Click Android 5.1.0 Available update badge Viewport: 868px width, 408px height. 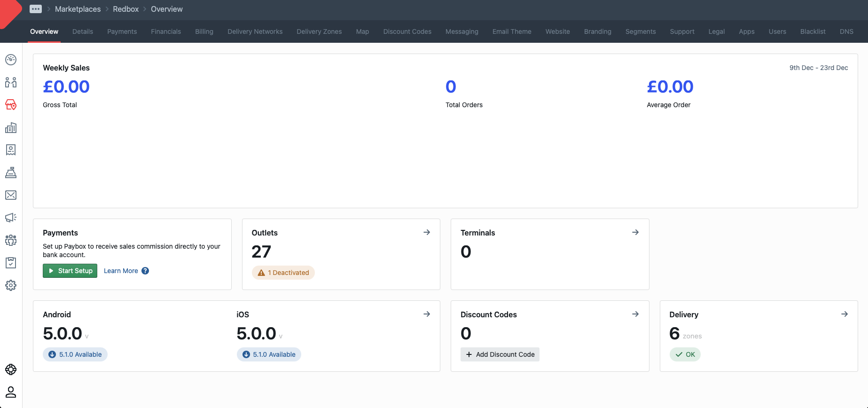coord(75,354)
